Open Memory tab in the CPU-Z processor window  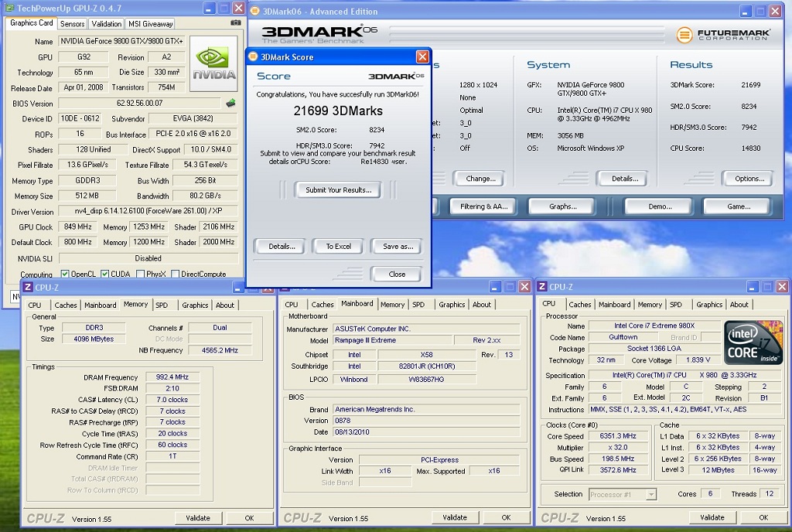click(650, 305)
